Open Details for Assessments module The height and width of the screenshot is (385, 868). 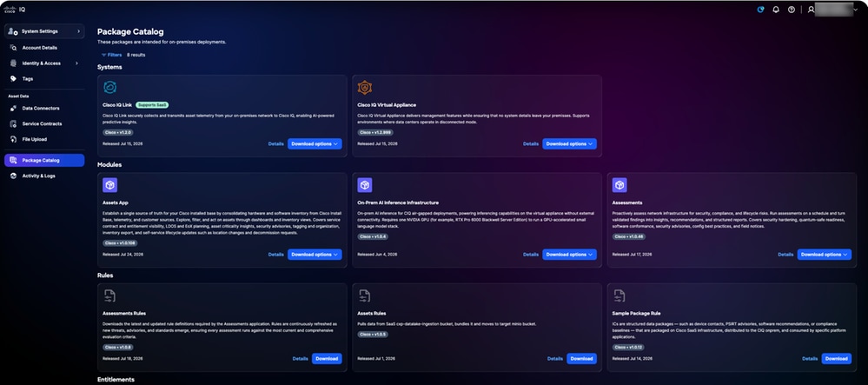[x=785, y=255]
